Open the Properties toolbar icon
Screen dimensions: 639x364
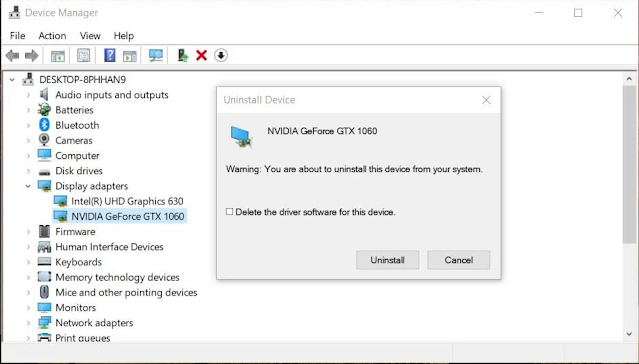pyautogui.click(x=84, y=55)
